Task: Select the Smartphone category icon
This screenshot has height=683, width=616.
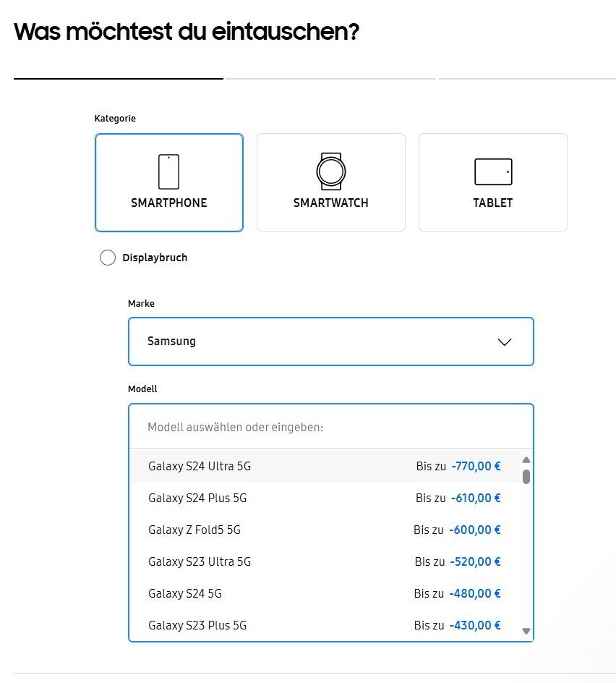Action: click(x=168, y=171)
